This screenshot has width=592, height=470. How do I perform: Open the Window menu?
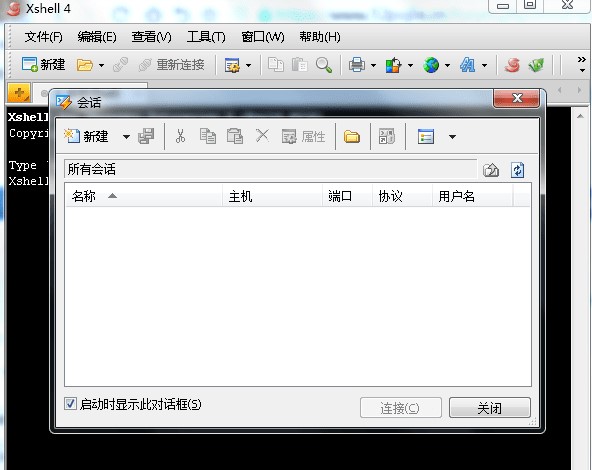pyautogui.click(x=262, y=37)
